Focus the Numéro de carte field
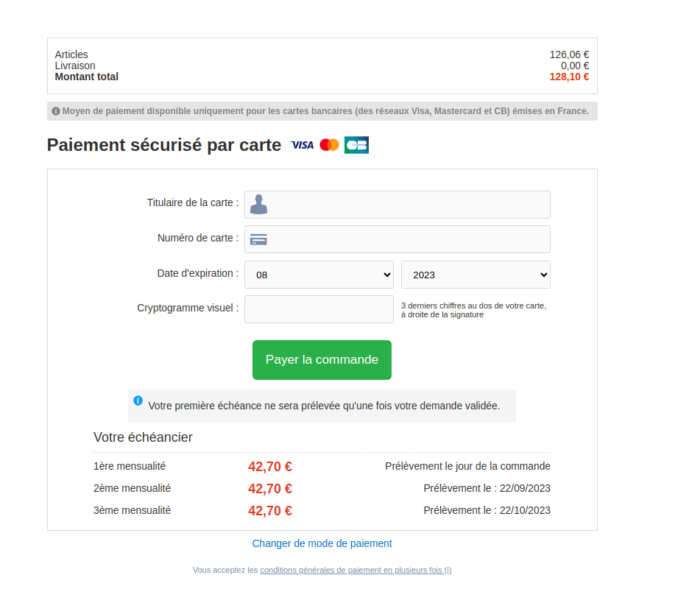 coord(409,239)
